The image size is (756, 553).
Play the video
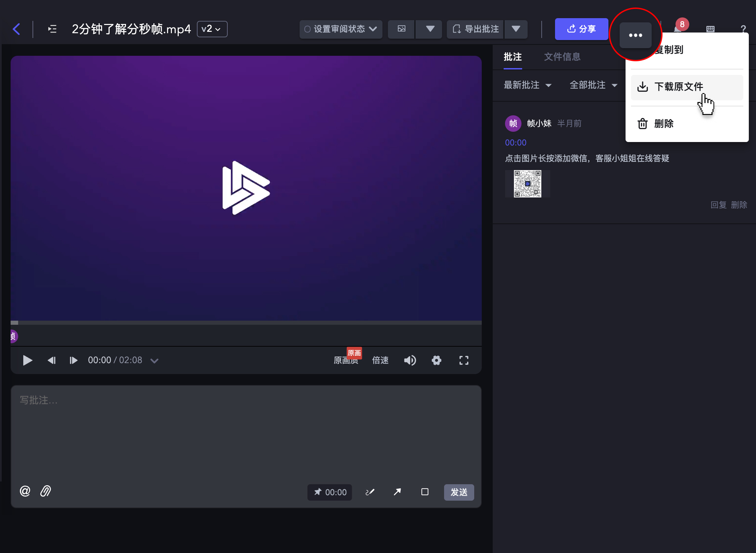coord(27,360)
